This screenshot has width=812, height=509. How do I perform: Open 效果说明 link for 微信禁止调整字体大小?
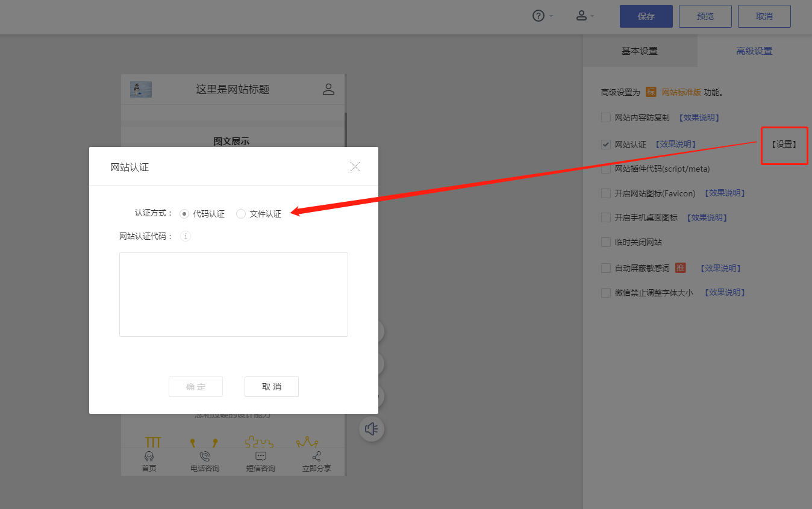(x=725, y=293)
